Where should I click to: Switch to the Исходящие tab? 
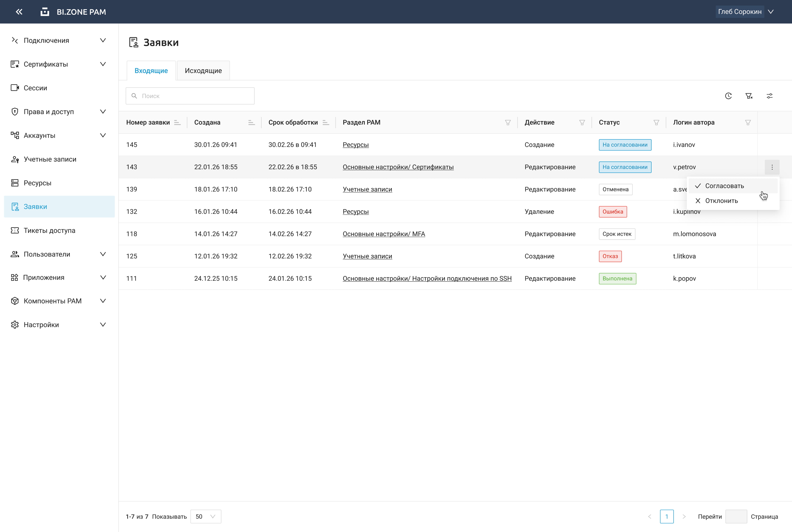[x=203, y=71]
